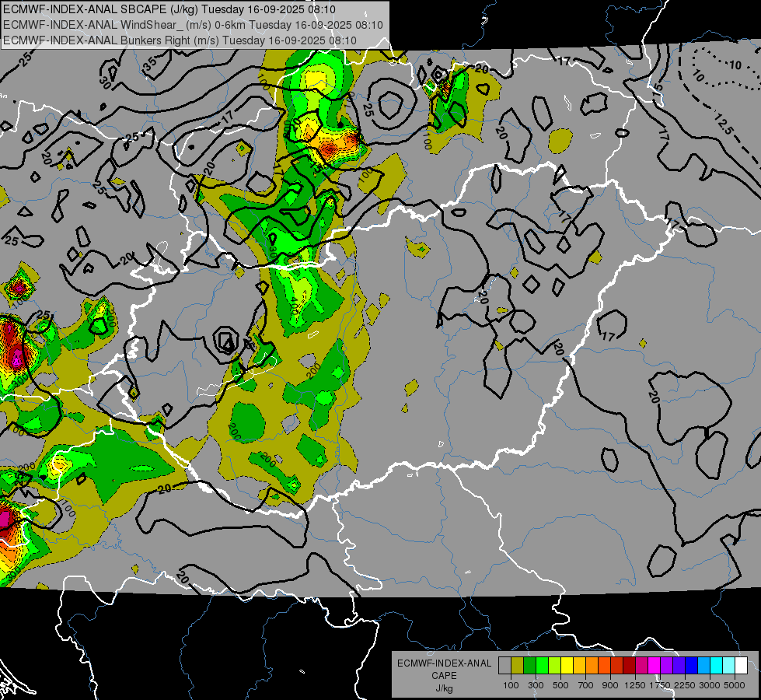
Task: Pick the purple swatch after 1750
Action: pos(667,666)
